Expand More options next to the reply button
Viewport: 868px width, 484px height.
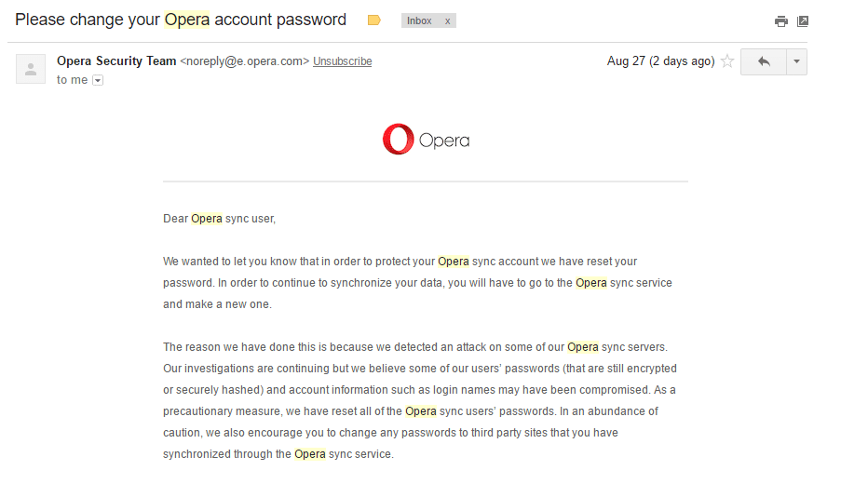796,61
